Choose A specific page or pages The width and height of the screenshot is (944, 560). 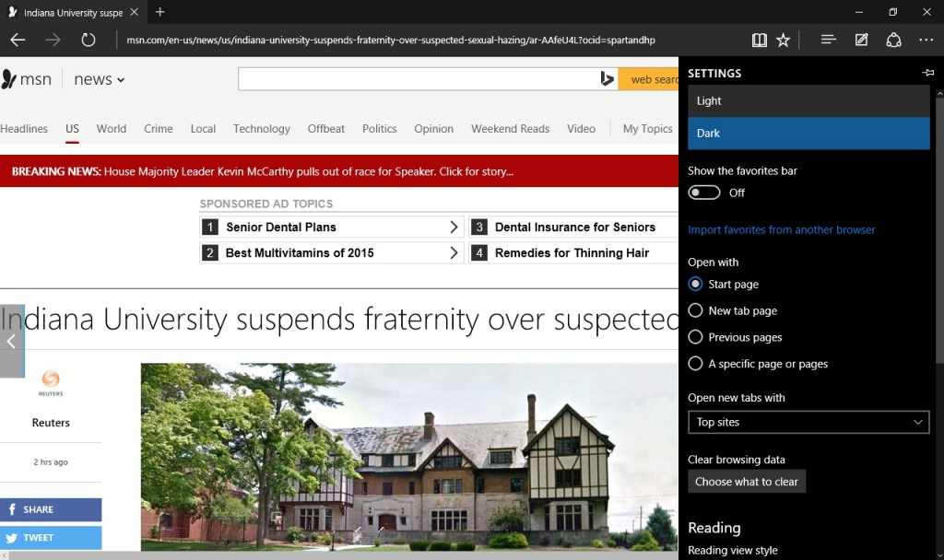point(696,364)
